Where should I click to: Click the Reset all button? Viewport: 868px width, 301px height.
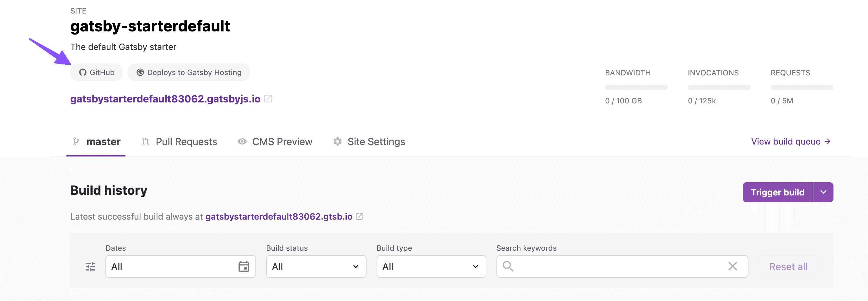click(x=788, y=266)
